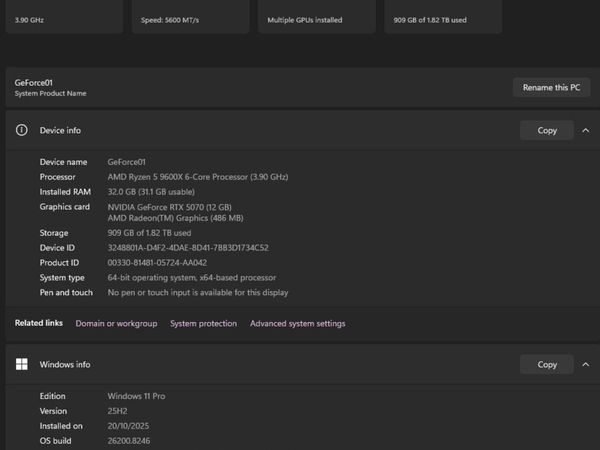The image size is (600, 450).
Task: Select the NVIDIA GeForce RTX 5070 text
Action: (x=170, y=207)
